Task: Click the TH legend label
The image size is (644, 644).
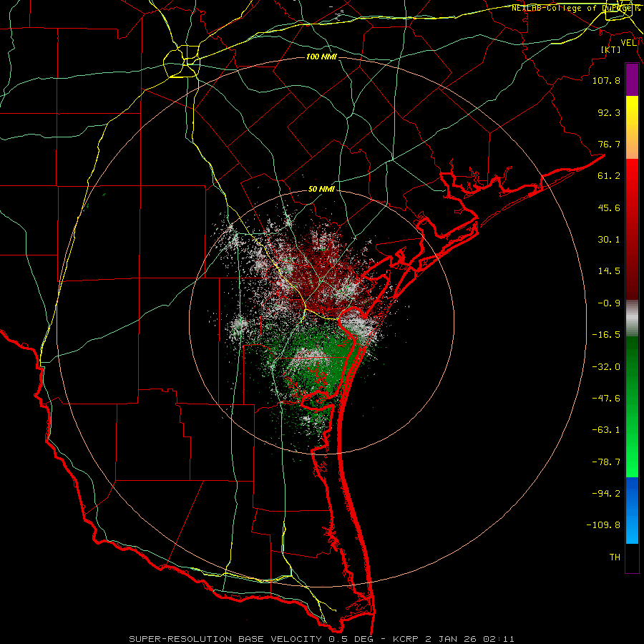Action: (615, 557)
